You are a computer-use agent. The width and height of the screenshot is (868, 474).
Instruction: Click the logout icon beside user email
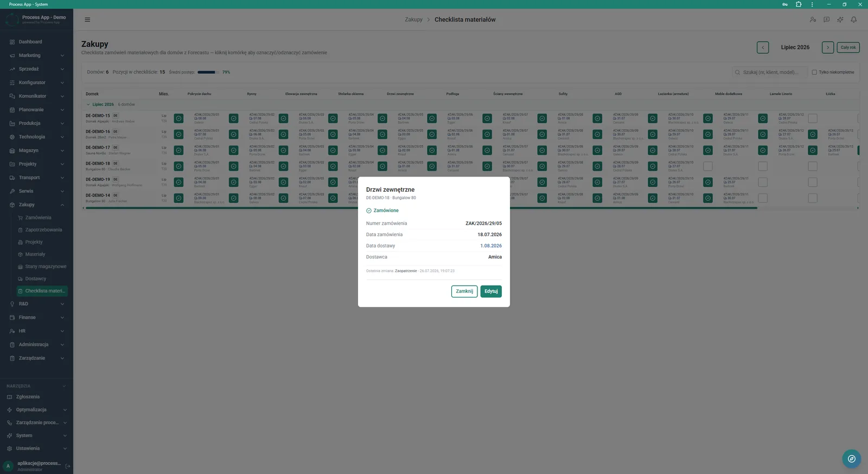(x=68, y=466)
